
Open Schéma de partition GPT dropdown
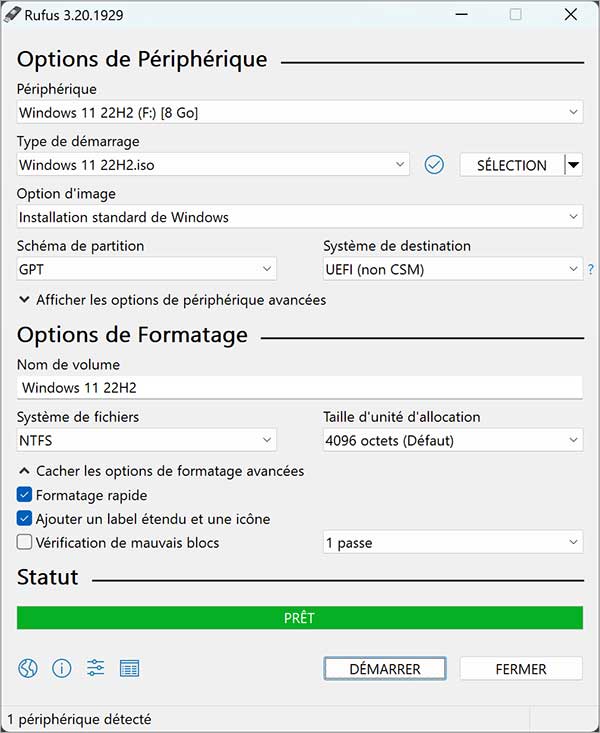146,269
